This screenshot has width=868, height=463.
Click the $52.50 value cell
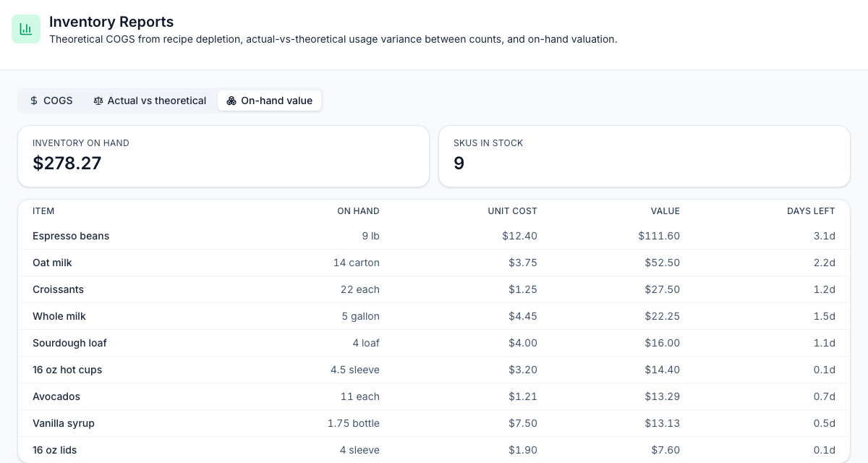(663, 263)
